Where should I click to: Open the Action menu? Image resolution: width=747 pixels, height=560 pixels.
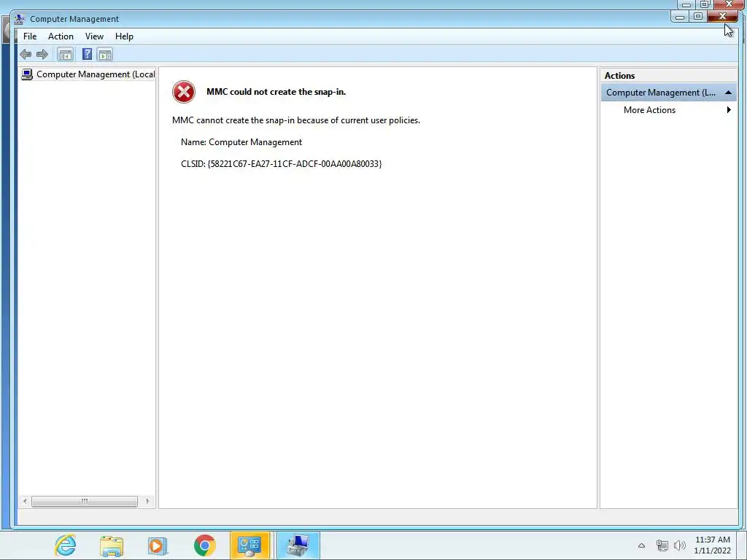[61, 36]
